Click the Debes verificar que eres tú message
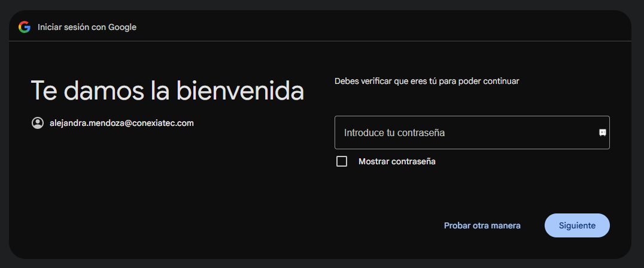This screenshot has height=268, width=644. tap(427, 81)
